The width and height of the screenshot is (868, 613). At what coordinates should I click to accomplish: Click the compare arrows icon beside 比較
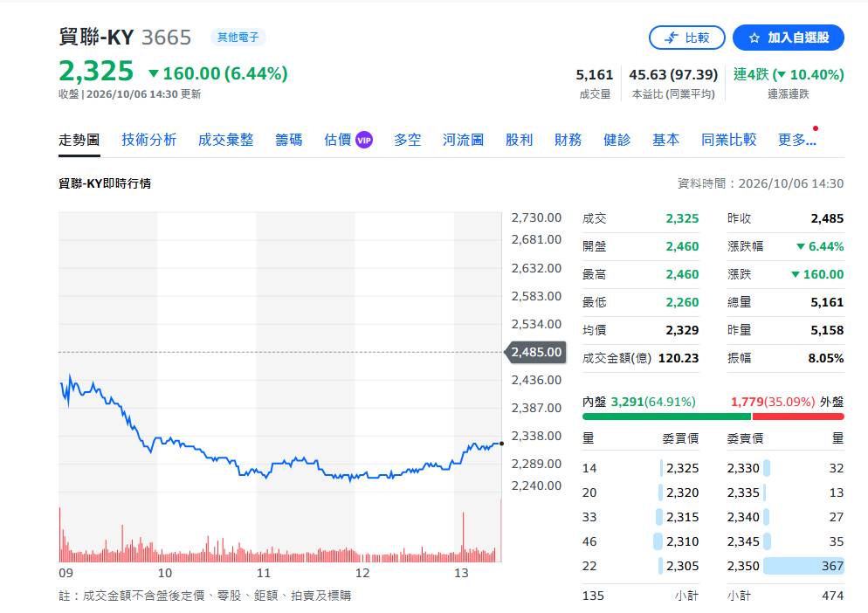(671, 38)
